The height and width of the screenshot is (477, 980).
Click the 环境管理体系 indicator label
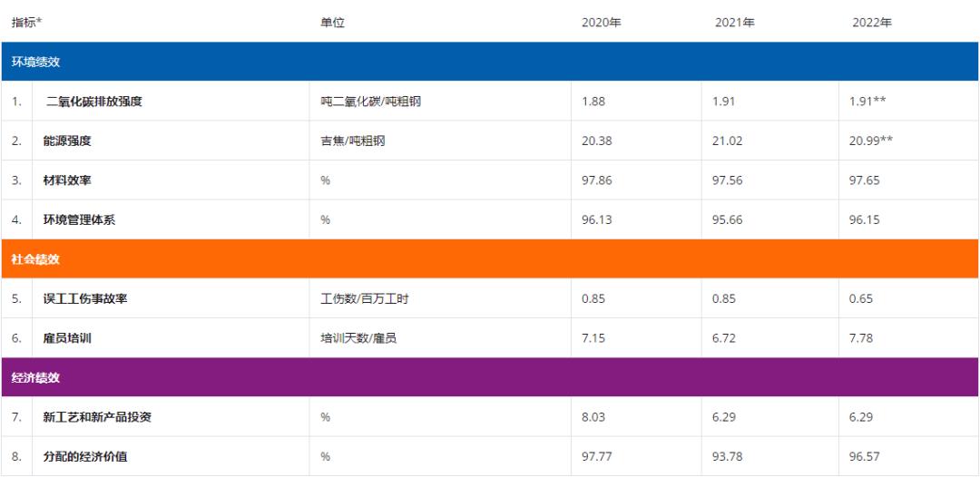point(79,219)
